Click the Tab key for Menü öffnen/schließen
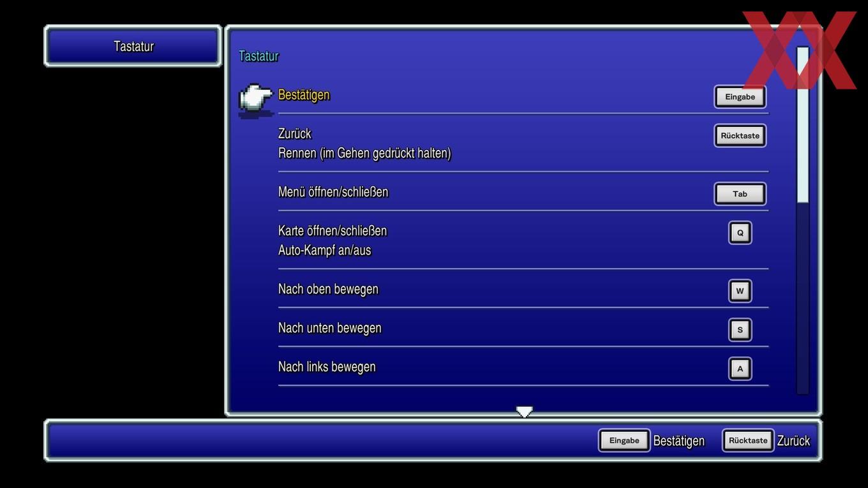Screen dimensions: 868x488 point(740,194)
